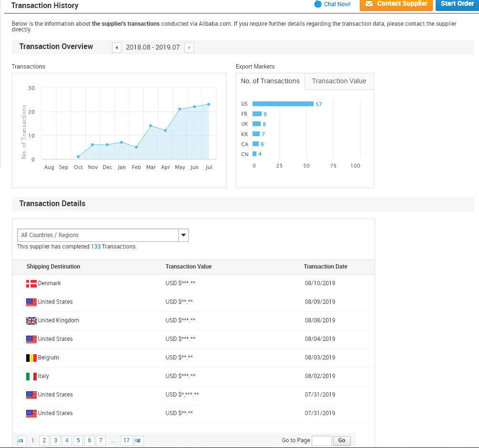Click the countries dropdown arrow button
Screen dimensions: 479x448
click(x=183, y=235)
